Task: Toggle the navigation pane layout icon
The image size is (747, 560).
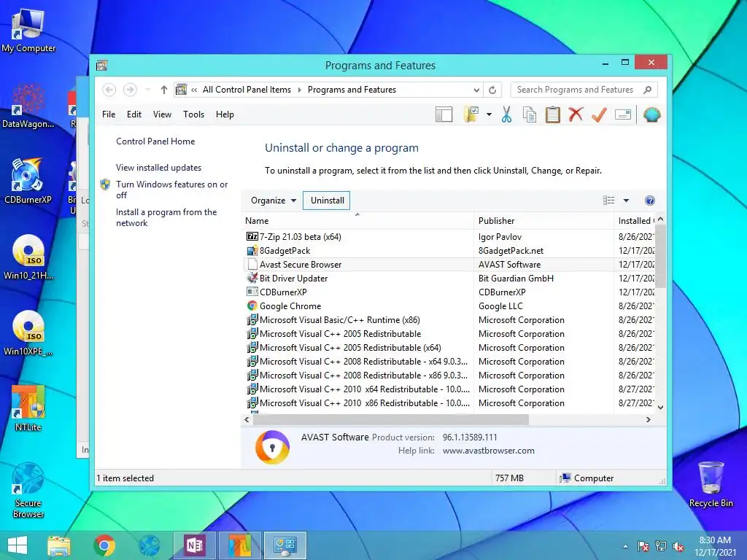Action: tap(444, 114)
